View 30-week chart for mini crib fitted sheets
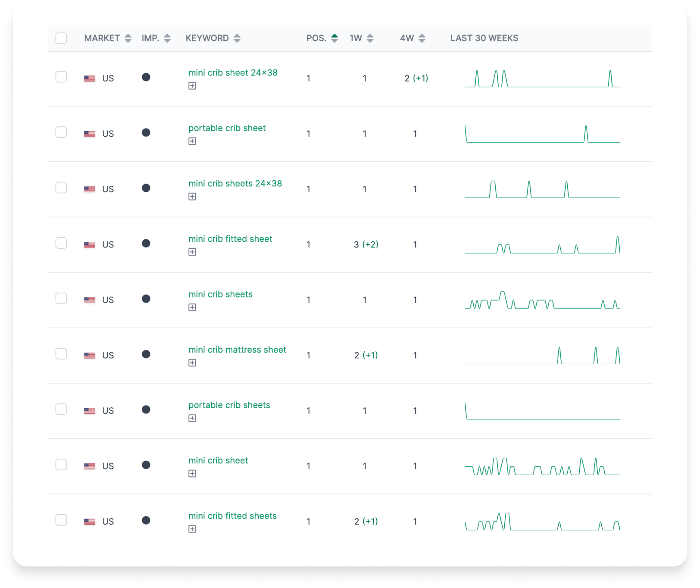 pyautogui.click(x=542, y=522)
